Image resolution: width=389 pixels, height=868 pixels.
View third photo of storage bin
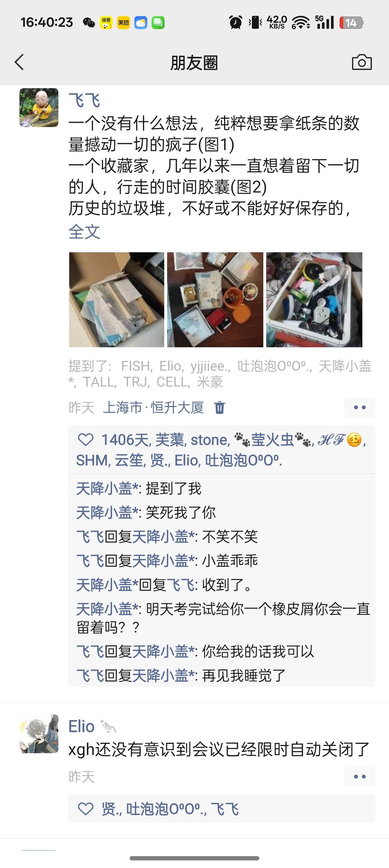314,300
